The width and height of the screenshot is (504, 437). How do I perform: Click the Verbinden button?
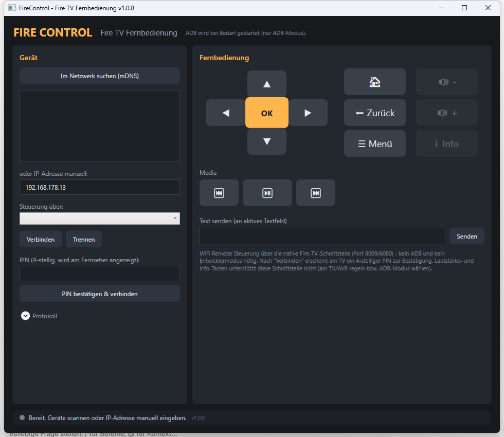click(x=41, y=239)
